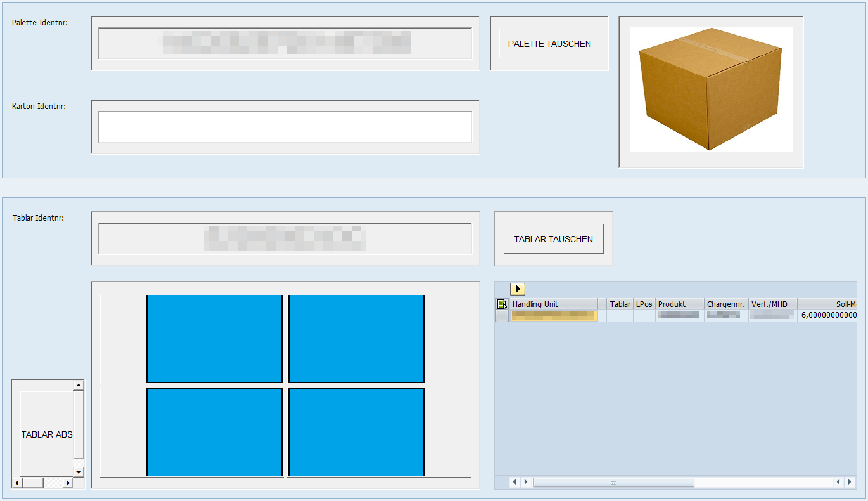Click the up arrow on the TABLAR ABS panel scrollbar
The width and height of the screenshot is (868, 501).
click(78, 384)
